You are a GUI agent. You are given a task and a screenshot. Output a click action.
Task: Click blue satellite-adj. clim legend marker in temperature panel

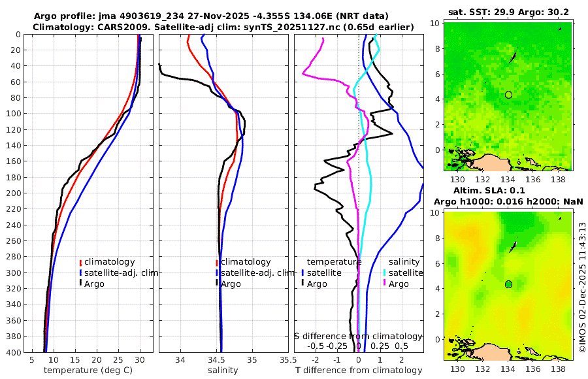pyautogui.click(x=80, y=272)
